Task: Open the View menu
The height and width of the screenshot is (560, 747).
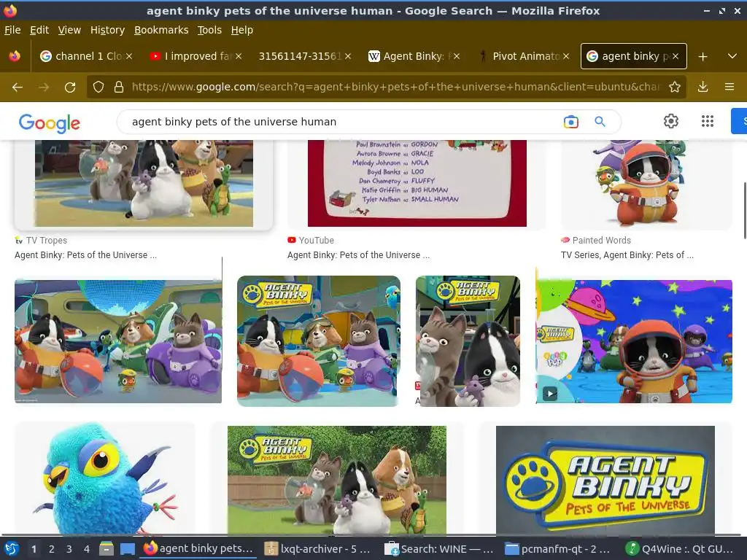Action: click(69, 30)
